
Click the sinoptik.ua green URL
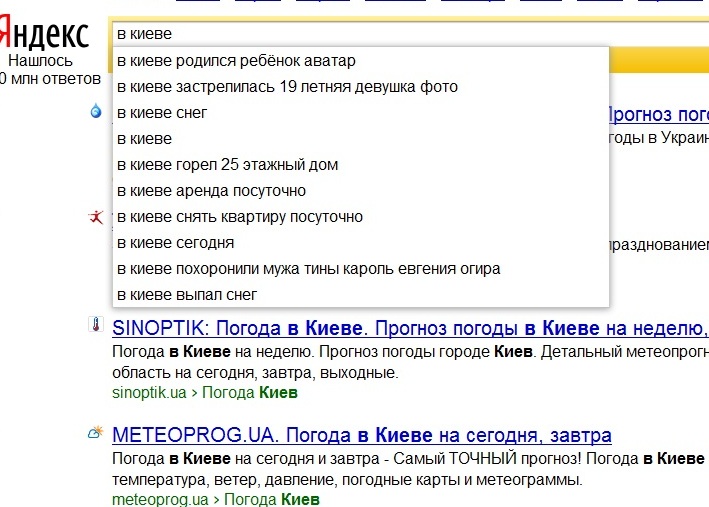click(x=149, y=393)
